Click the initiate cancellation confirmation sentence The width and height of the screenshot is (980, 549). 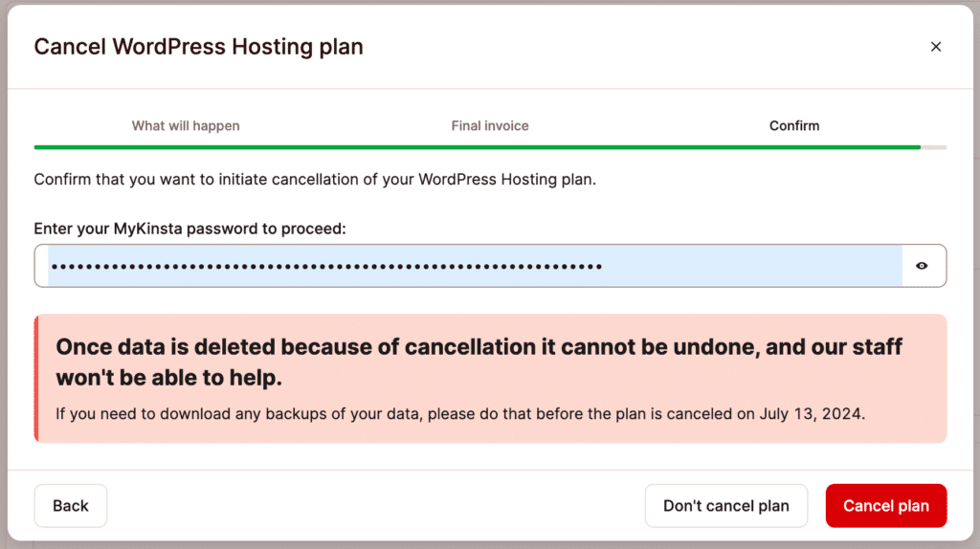coord(314,179)
